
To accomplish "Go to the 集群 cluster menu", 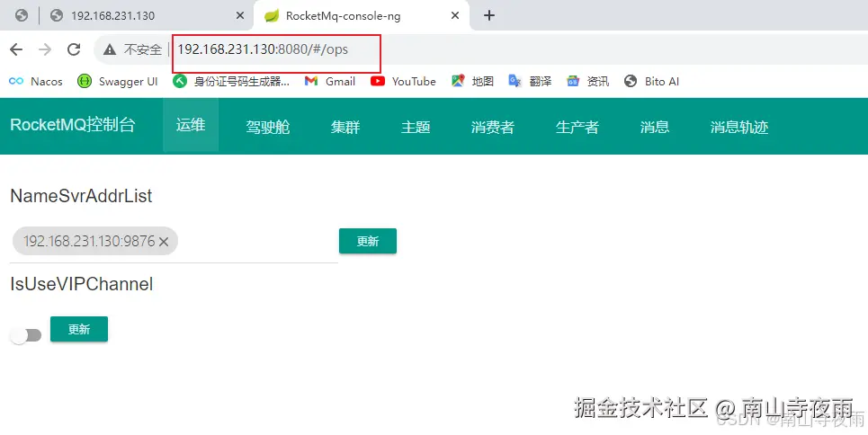I will pos(345,127).
